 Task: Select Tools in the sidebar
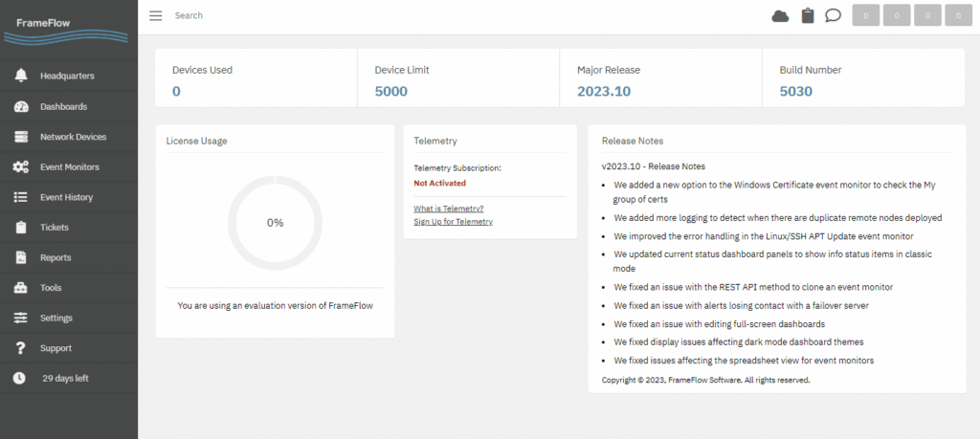(x=51, y=288)
